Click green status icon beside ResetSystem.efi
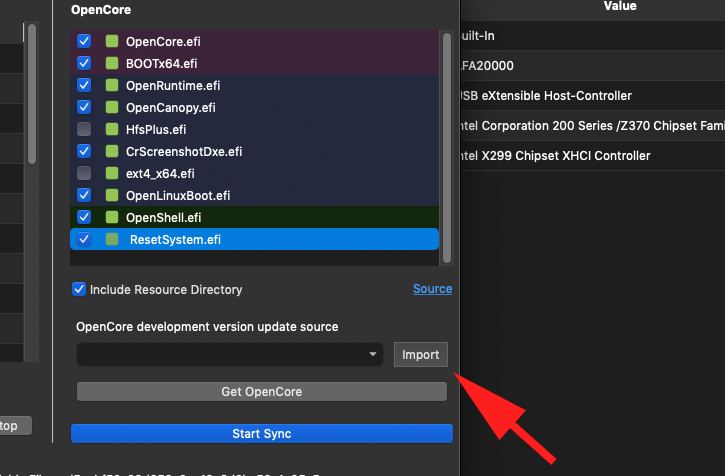This screenshot has height=476, width=725. click(112, 239)
